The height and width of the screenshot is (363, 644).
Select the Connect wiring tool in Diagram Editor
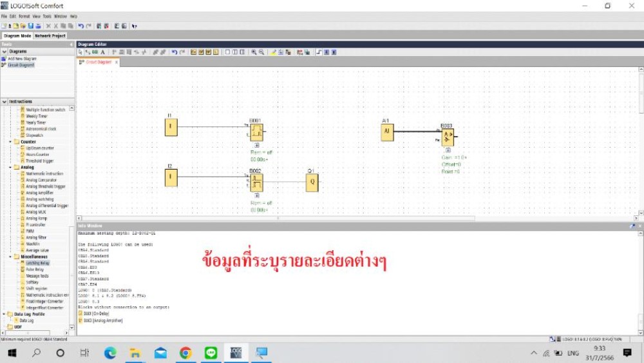pos(88,52)
